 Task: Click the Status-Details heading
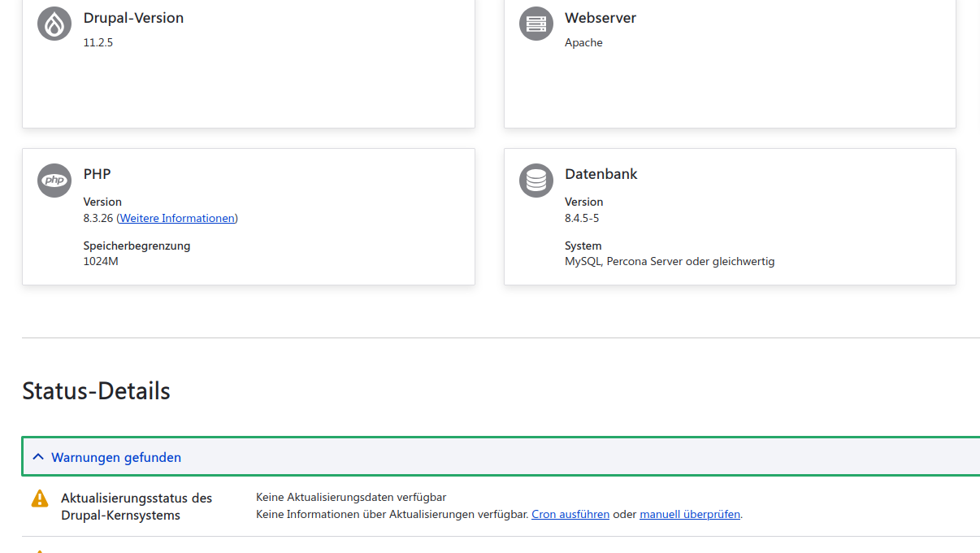[x=96, y=391]
